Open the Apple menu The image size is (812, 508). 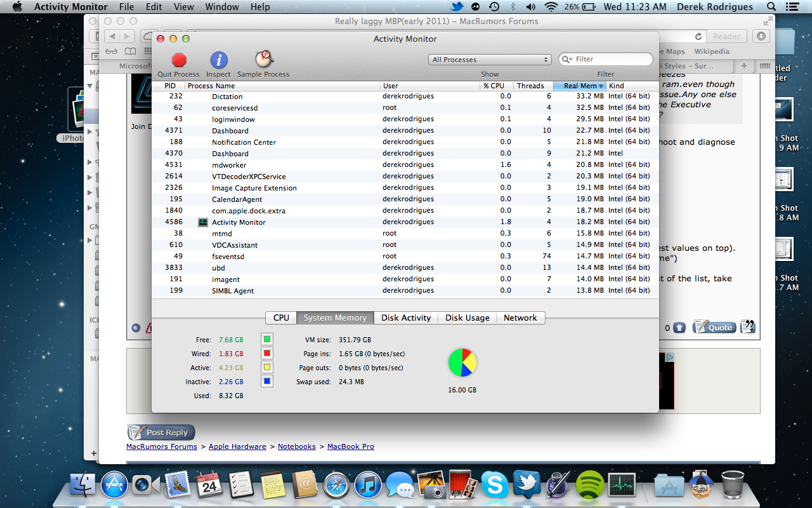pyautogui.click(x=17, y=7)
